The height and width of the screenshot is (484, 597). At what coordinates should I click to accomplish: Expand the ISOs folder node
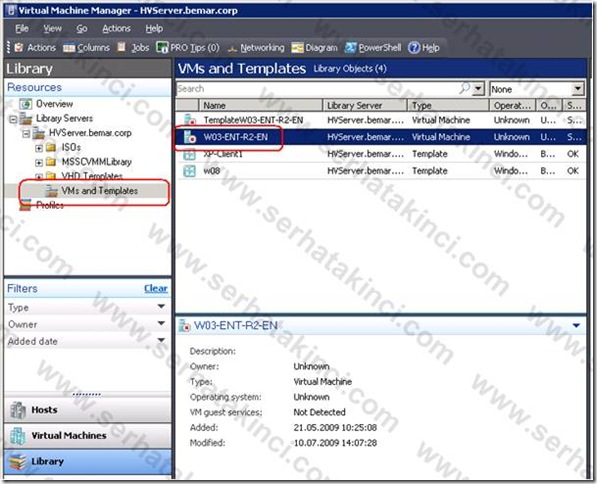tap(39, 148)
